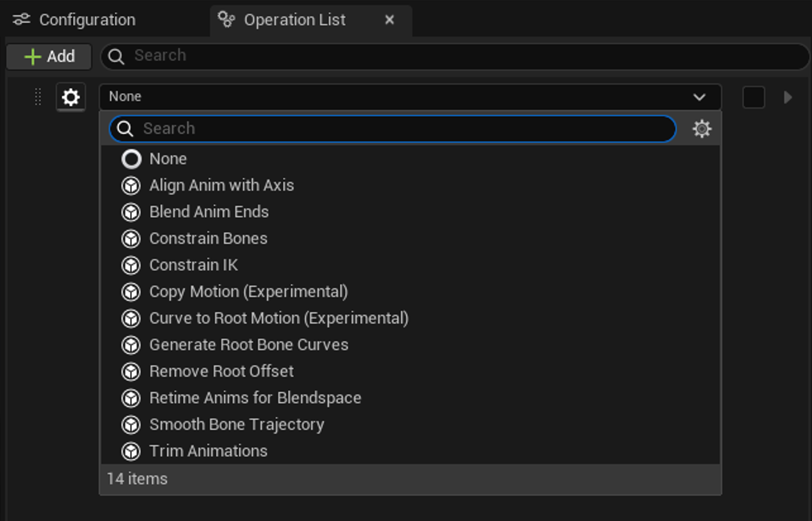812x521 pixels.
Task: Choose Remove Root Offset operation
Action: pyautogui.click(x=410, y=371)
